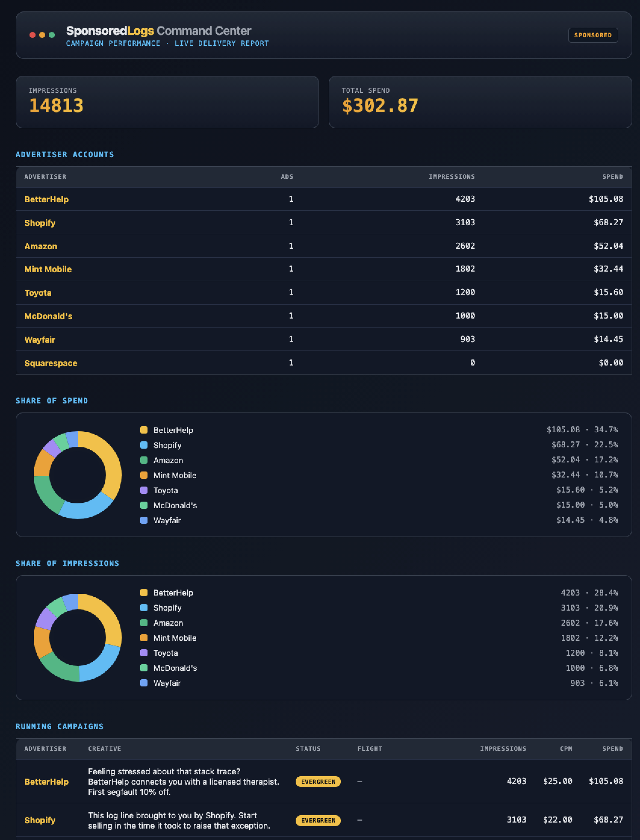Open the Toyota advertiser row

(x=323, y=293)
